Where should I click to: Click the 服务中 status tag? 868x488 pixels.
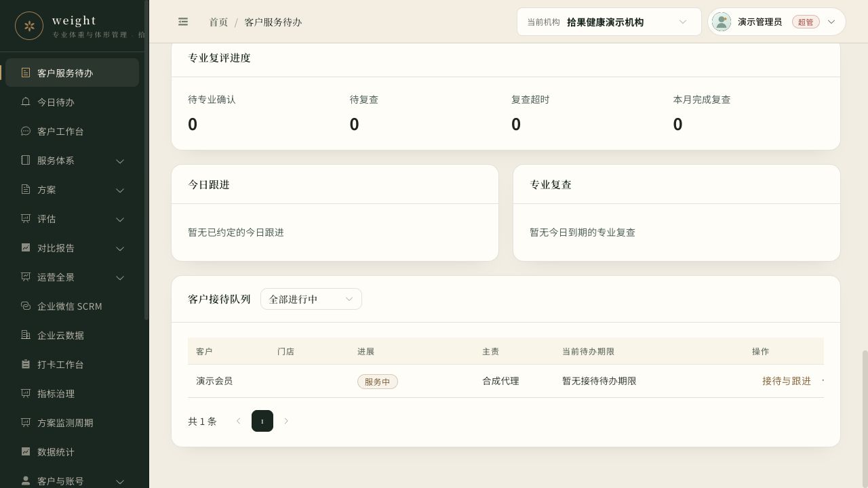(x=378, y=382)
